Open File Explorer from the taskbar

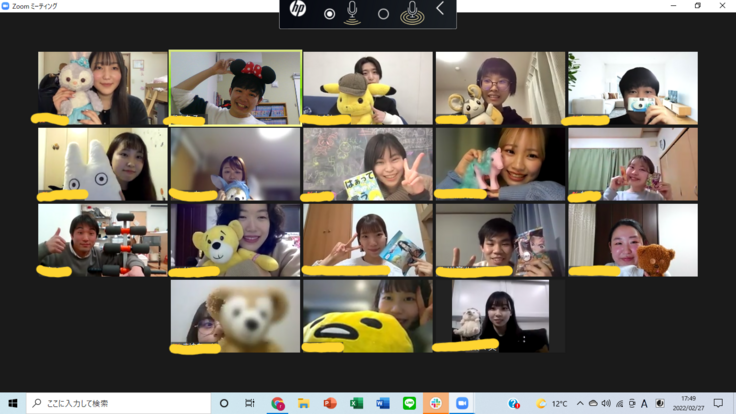pos(303,403)
